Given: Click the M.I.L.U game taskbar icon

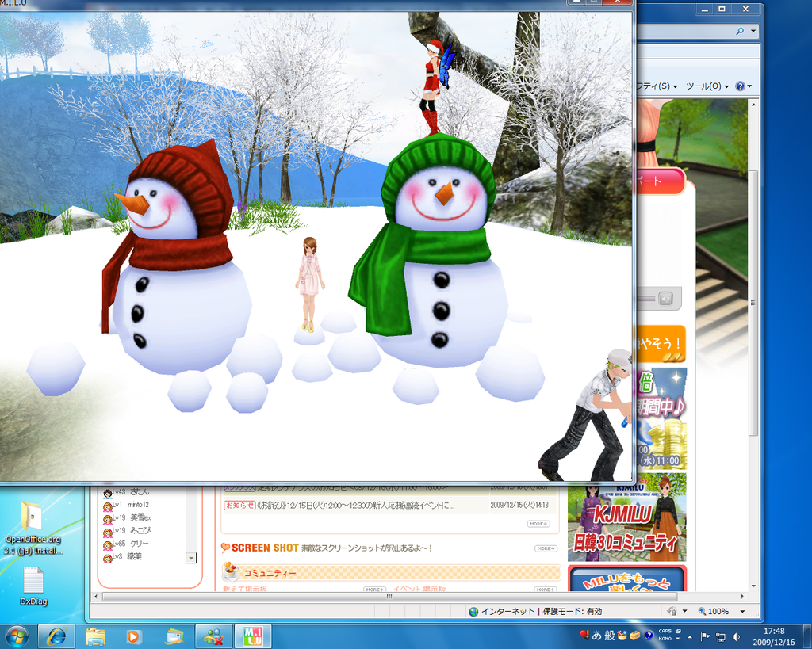Looking at the screenshot, I should coord(252,636).
